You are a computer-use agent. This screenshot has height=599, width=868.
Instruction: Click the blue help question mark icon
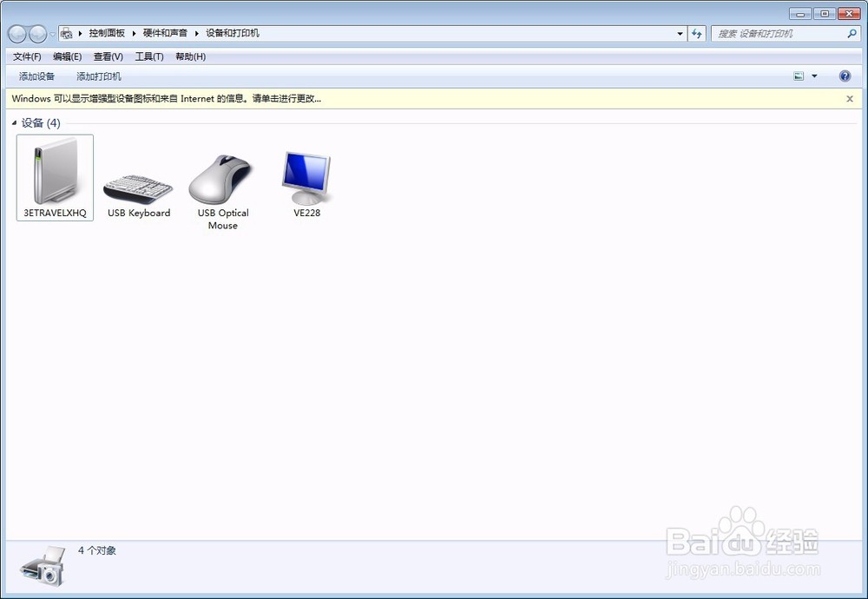(x=845, y=76)
